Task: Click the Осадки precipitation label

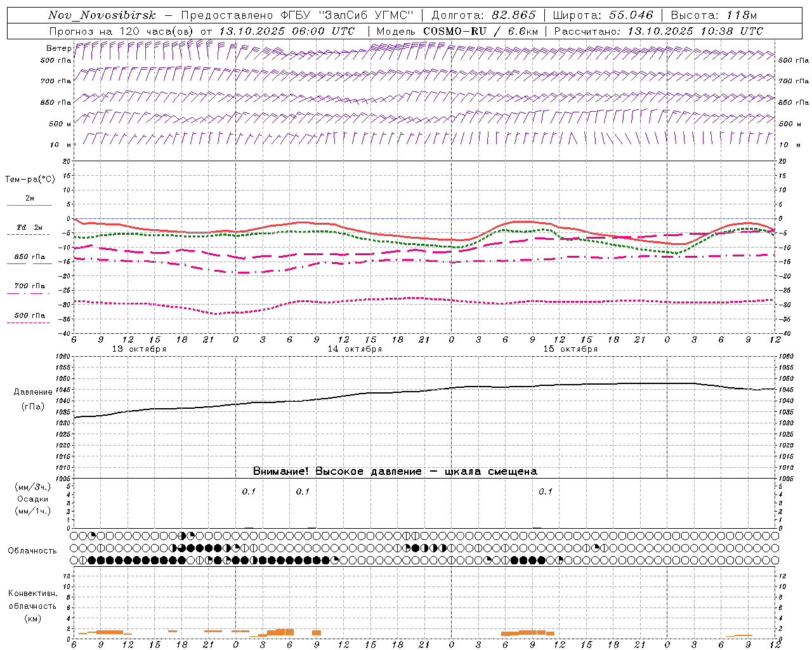Action: [x=32, y=499]
